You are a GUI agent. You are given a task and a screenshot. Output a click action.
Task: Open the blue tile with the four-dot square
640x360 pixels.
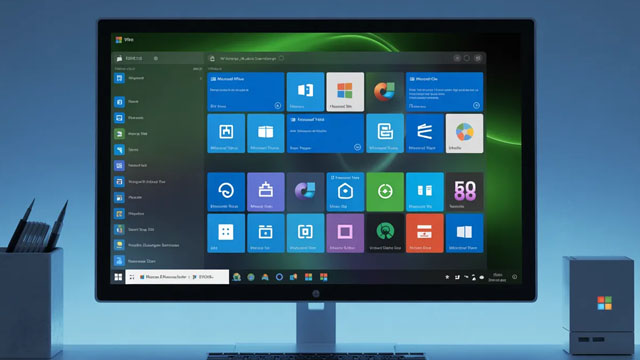click(226, 233)
